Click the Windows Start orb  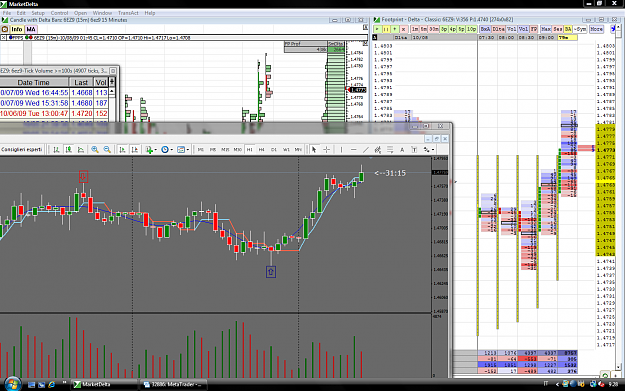coord(12,384)
